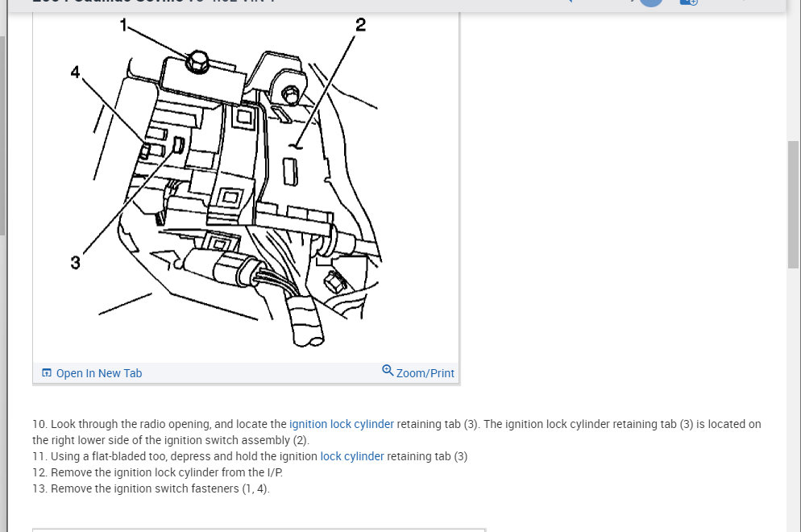This screenshot has height=532, width=801.
Task: Follow the 'lock cylinder' hyperlink in step 11
Action: 352,456
